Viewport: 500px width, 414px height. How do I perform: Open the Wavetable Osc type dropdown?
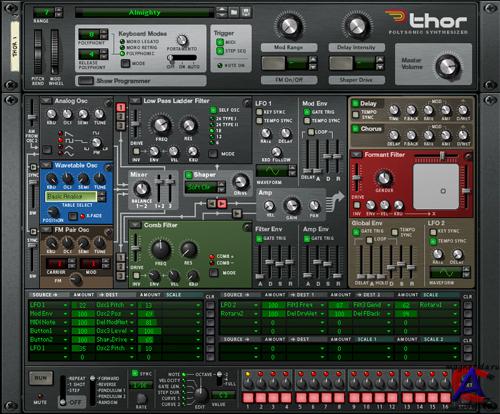point(46,165)
